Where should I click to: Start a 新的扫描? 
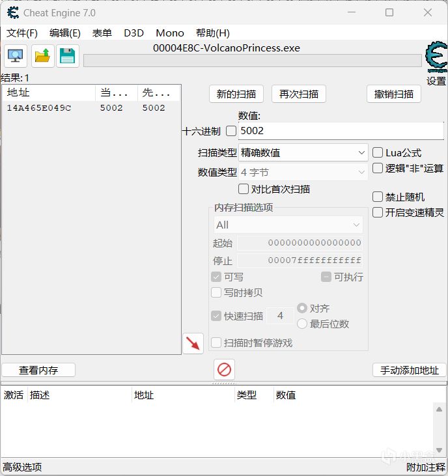point(236,94)
